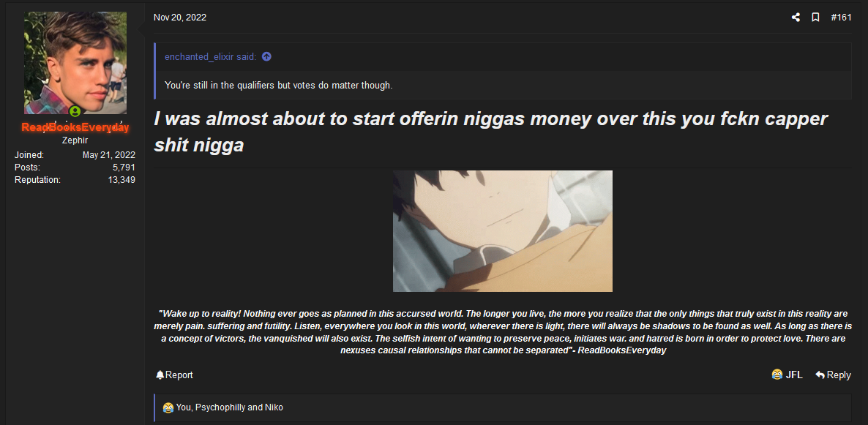Bookmark this post with the bookmark icon
868x425 pixels.
(815, 17)
